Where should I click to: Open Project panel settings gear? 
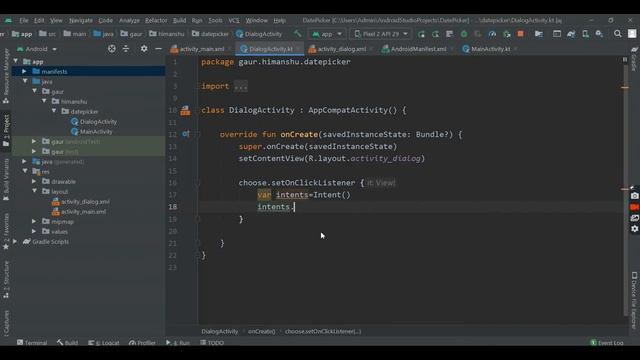(x=144, y=49)
